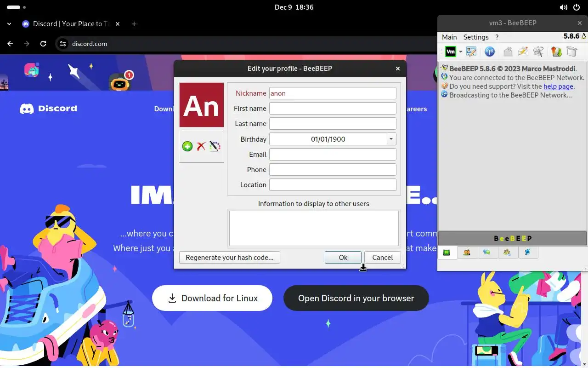
Task: Select the Discord browser tab
Action: (70, 24)
